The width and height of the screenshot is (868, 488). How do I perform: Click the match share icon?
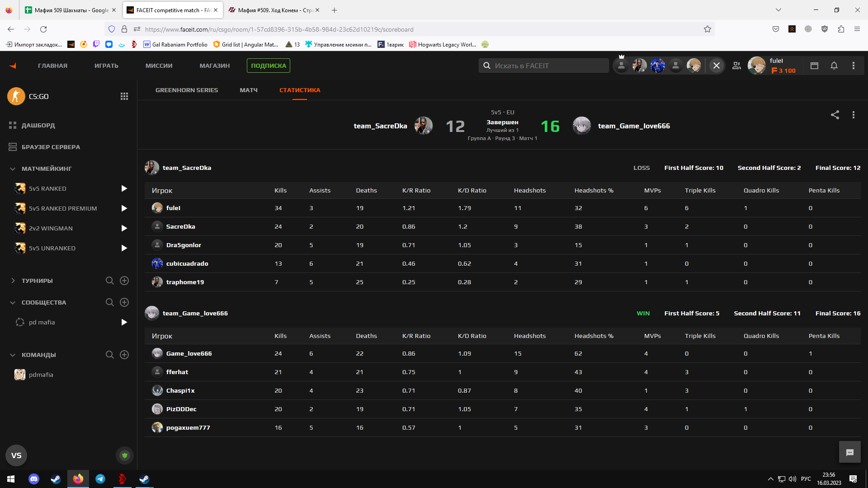pyautogui.click(x=835, y=115)
